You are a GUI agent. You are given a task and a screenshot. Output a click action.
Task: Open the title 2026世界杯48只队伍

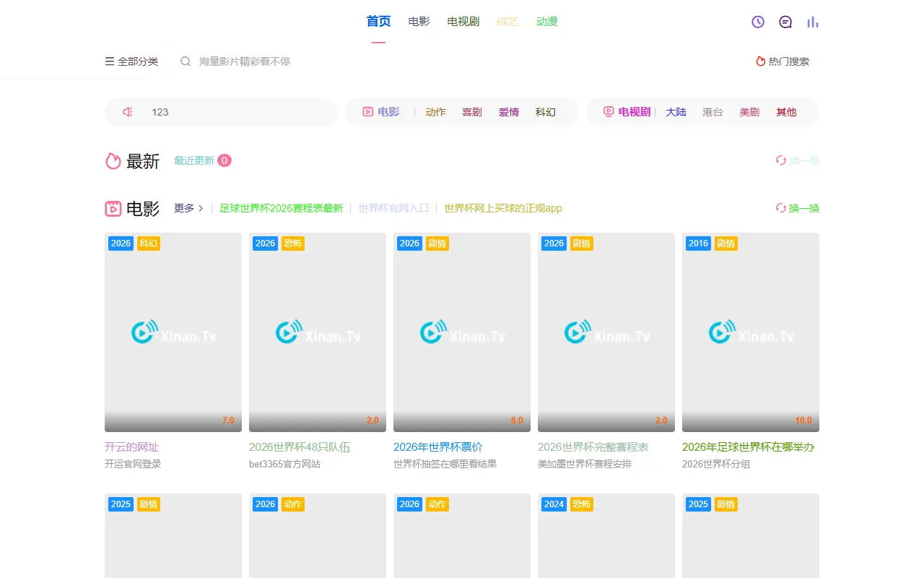[300, 447]
